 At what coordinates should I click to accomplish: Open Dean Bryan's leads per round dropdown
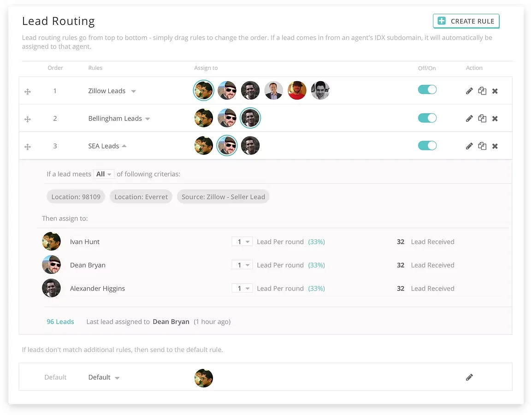pos(242,265)
